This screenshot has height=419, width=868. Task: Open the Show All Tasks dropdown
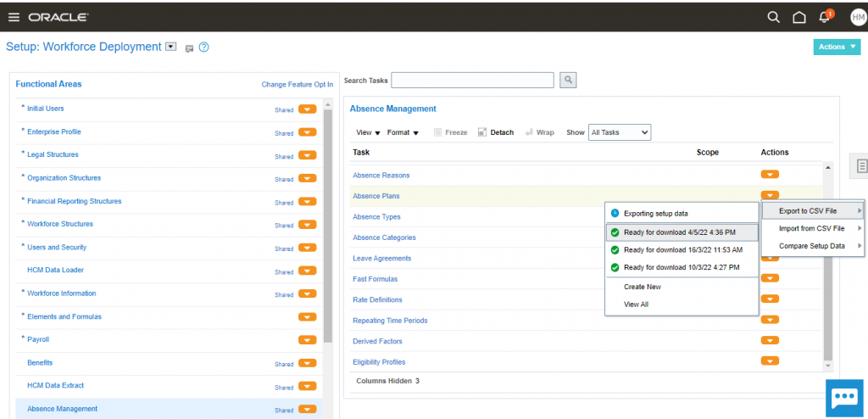click(619, 132)
